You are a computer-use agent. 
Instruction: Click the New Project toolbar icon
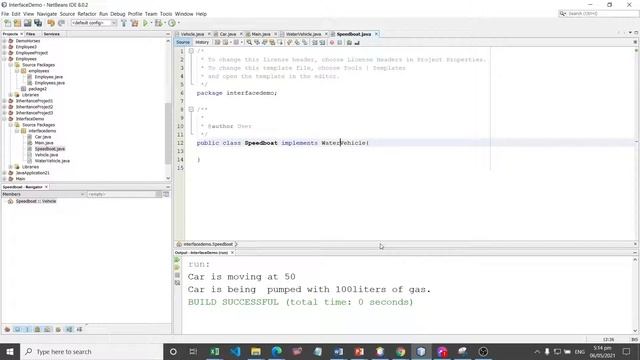18,23
